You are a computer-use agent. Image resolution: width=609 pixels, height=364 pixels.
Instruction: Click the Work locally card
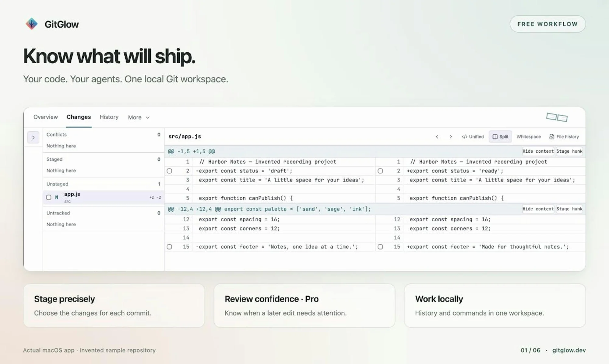pos(495,306)
